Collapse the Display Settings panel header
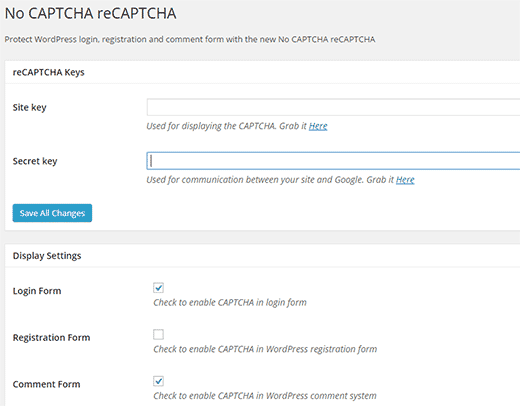Screen dimensions: 520x406 262,256
